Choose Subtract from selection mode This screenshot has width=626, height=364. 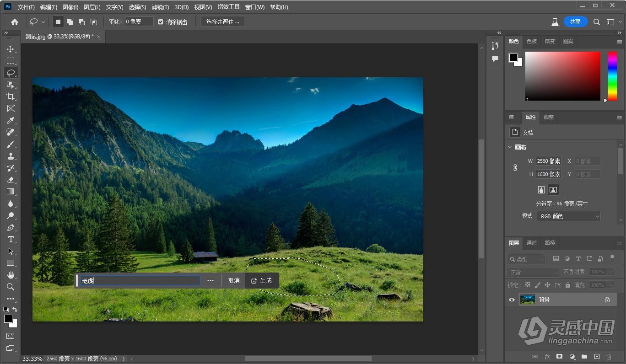[x=82, y=21]
